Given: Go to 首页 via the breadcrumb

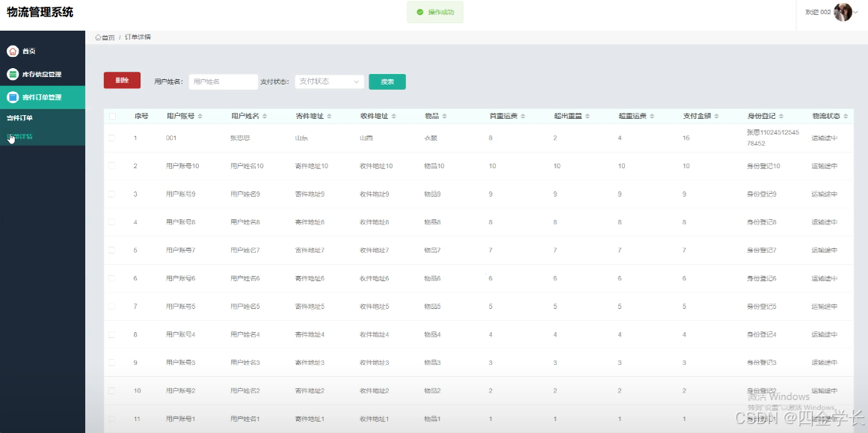Looking at the screenshot, I should point(105,37).
